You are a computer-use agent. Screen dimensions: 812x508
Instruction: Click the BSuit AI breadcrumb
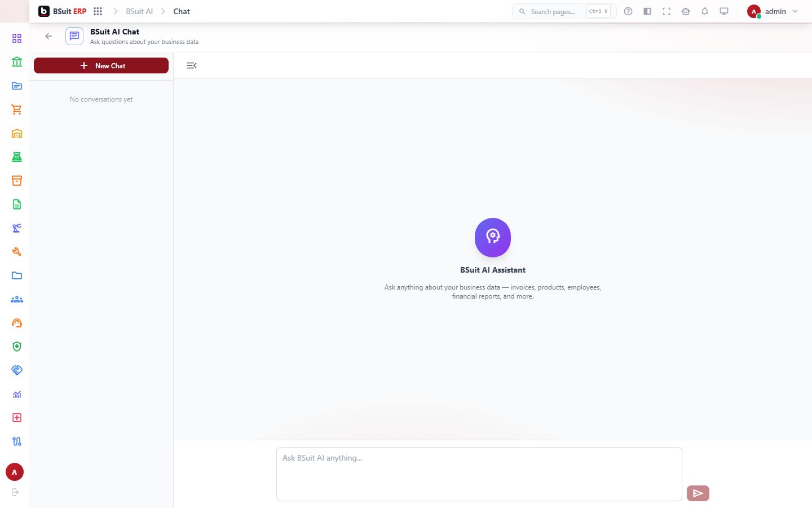139,11
